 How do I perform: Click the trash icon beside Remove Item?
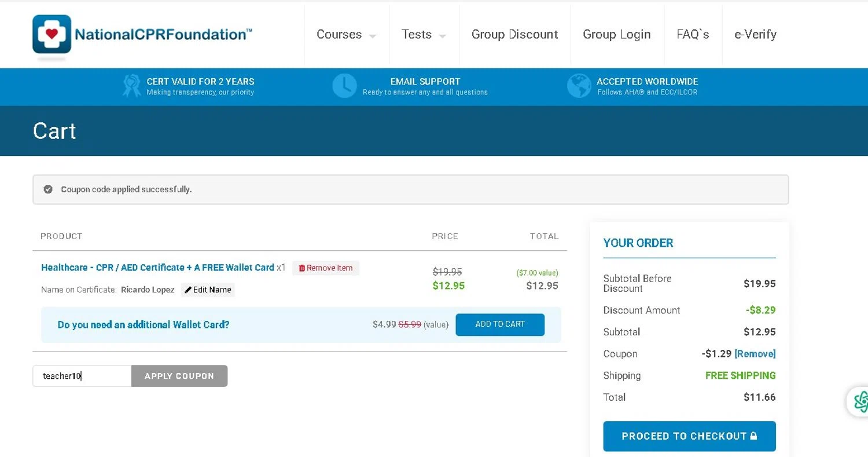pos(301,268)
